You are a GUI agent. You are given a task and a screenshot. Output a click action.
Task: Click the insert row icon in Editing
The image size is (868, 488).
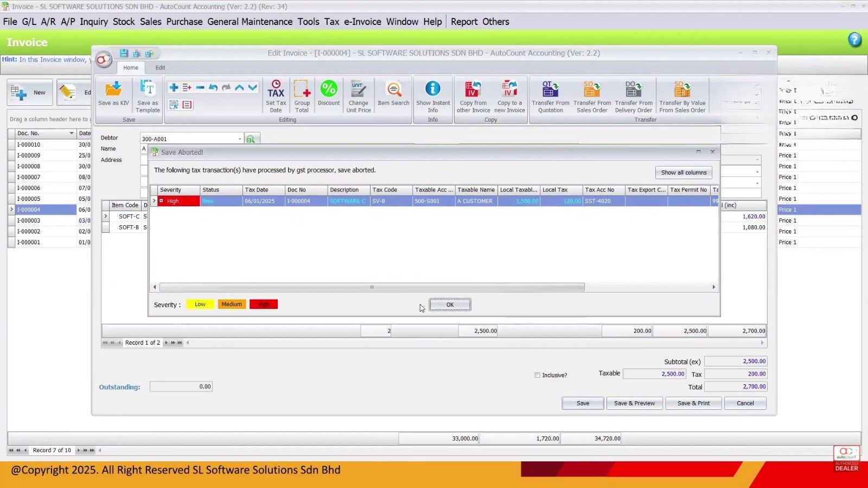click(x=187, y=87)
